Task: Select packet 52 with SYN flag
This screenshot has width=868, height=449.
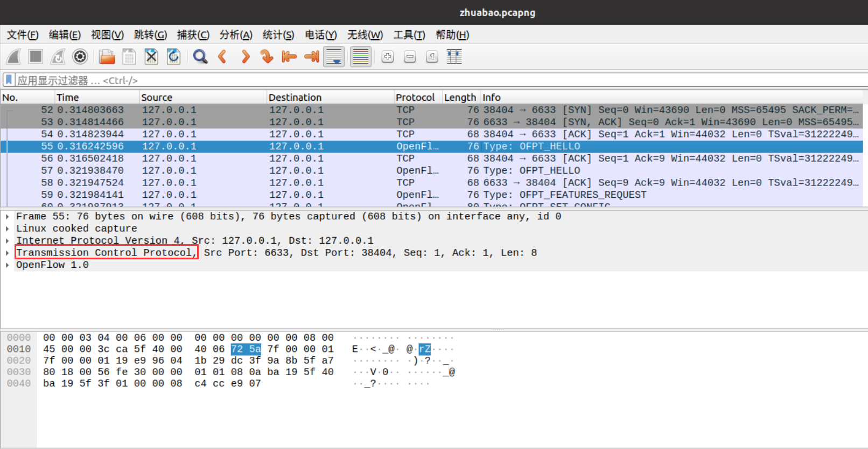Action: click(431, 110)
